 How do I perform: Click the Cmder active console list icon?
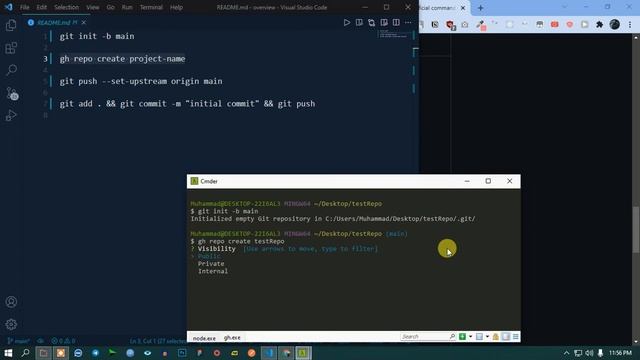[x=480, y=336]
